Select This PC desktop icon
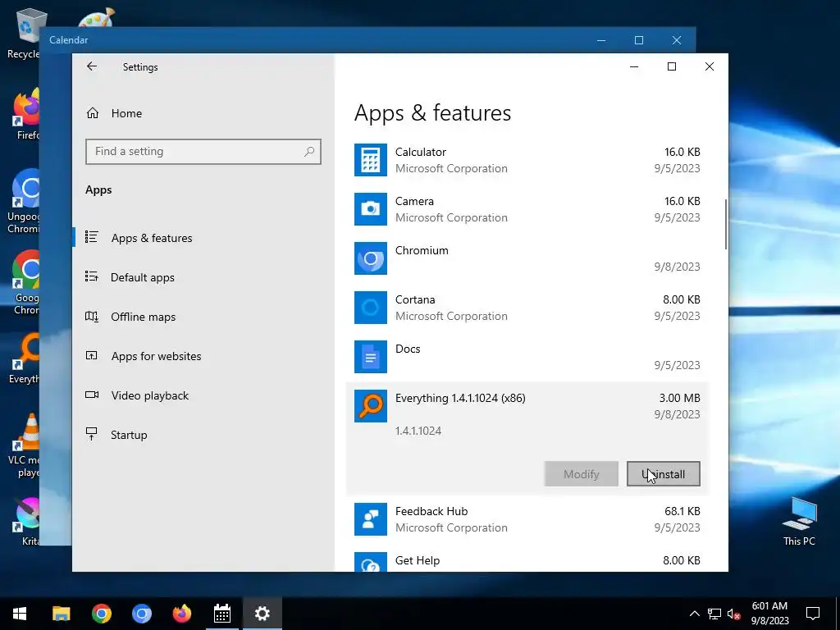The width and height of the screenshot is (840, 630). pyautogui.click(x=799, y=522)
